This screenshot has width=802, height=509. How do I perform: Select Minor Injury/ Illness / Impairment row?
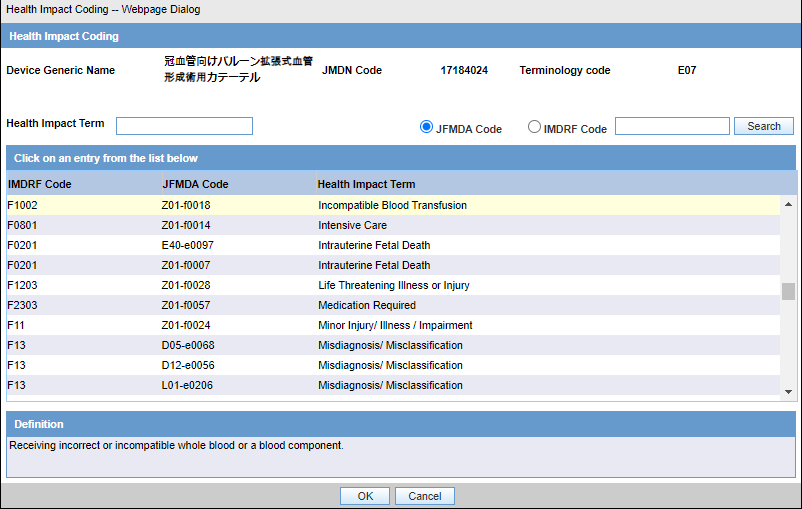point(393,325)
